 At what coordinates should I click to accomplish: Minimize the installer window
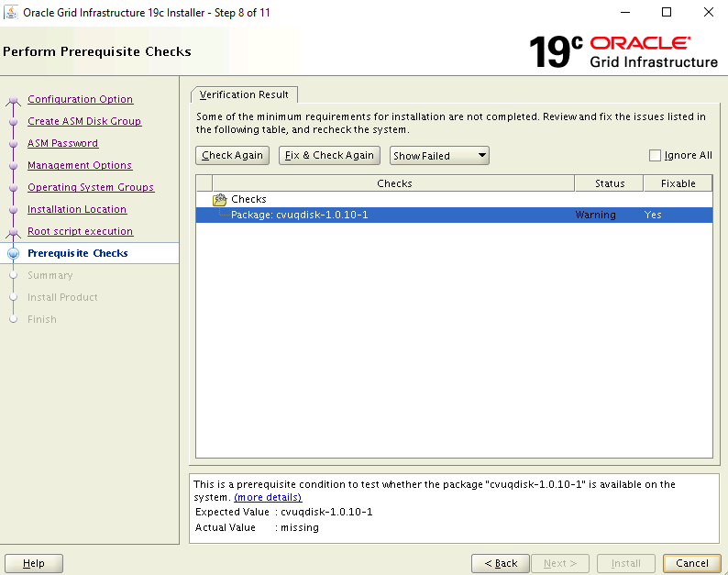(625, 13)
